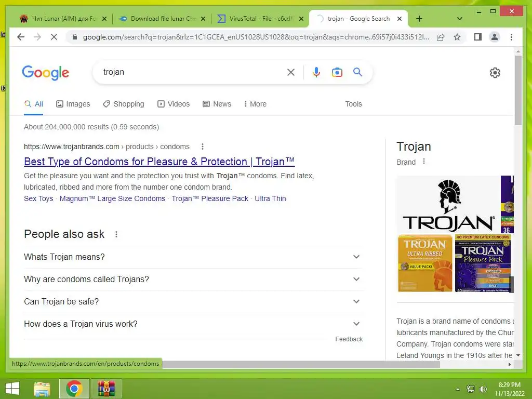
Task: Open Trojan brand panel options menu
Action: 423,162
